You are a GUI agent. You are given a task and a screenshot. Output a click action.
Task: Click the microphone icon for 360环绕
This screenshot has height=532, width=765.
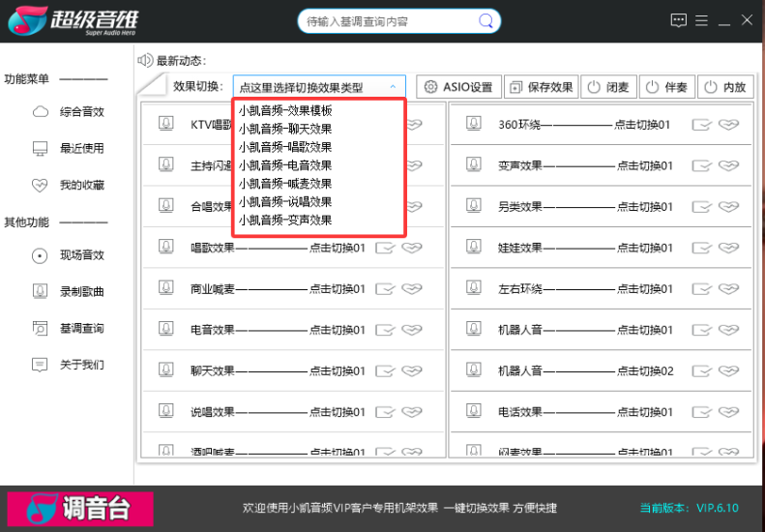point(473,124)
